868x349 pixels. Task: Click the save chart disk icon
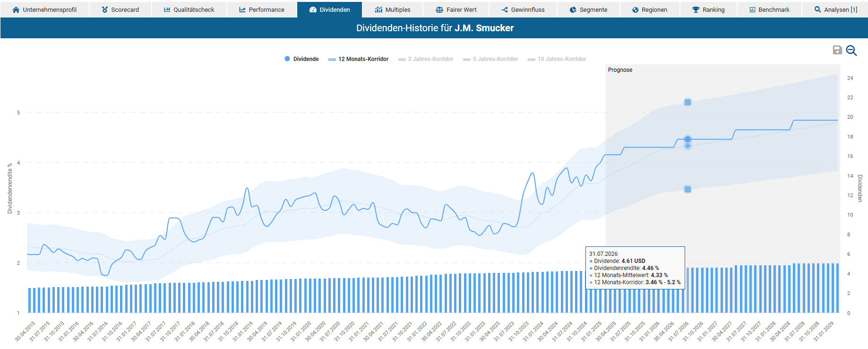coord(837,50)
